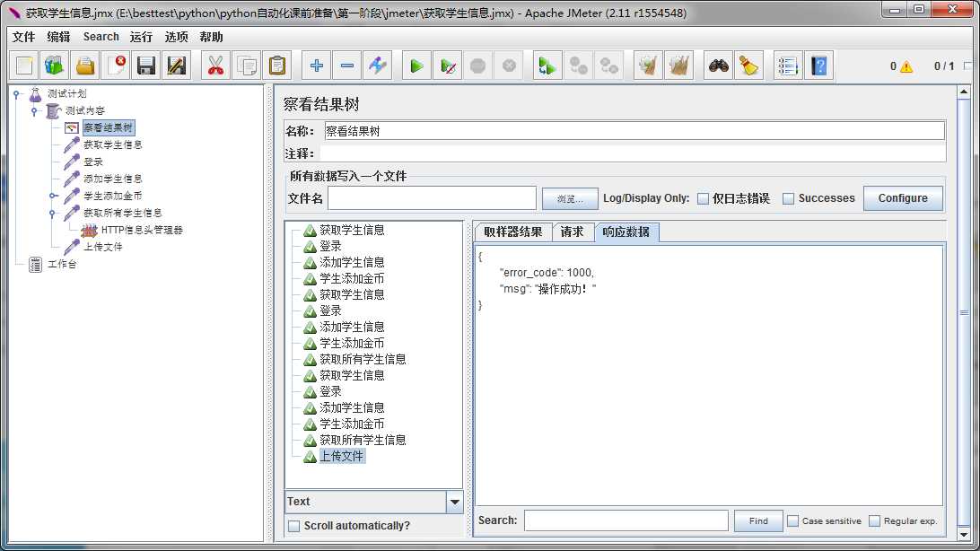Open the 文件 menu
Screen dimensions: 980x551
tap(23, 37)
